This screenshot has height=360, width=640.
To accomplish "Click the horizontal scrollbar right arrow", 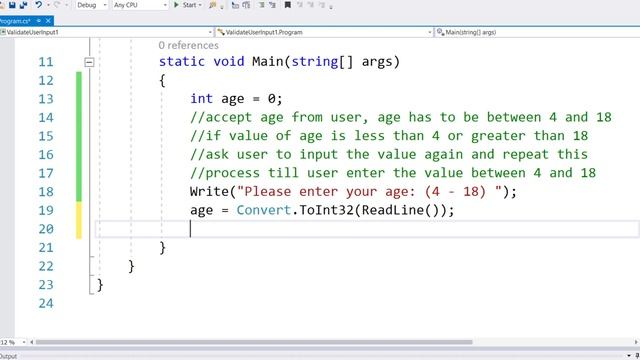I will pyautogui.click(x=636, y=342).
